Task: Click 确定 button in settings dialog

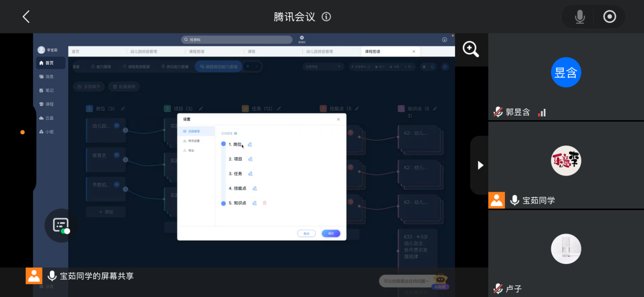Action: click(x=331, y=233)
